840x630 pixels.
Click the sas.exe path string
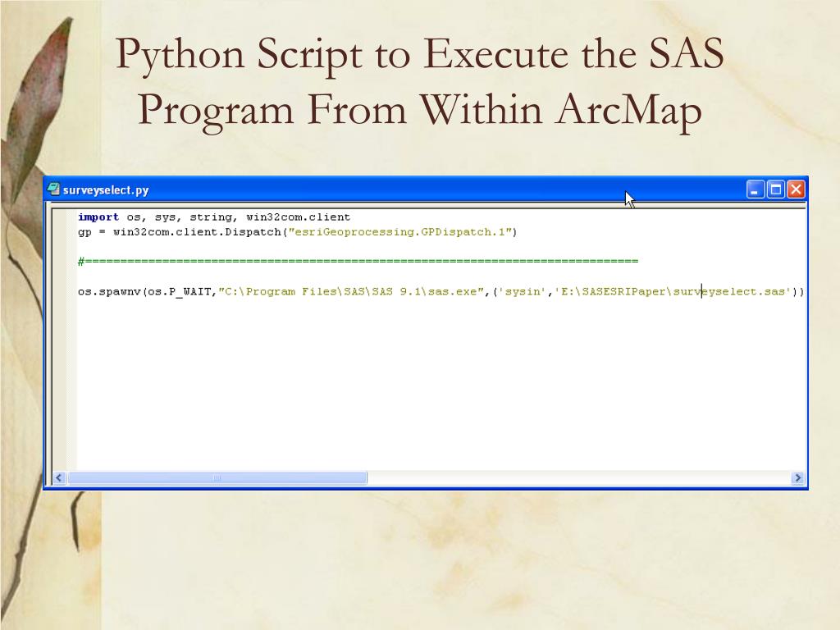[x=351, y=291]
